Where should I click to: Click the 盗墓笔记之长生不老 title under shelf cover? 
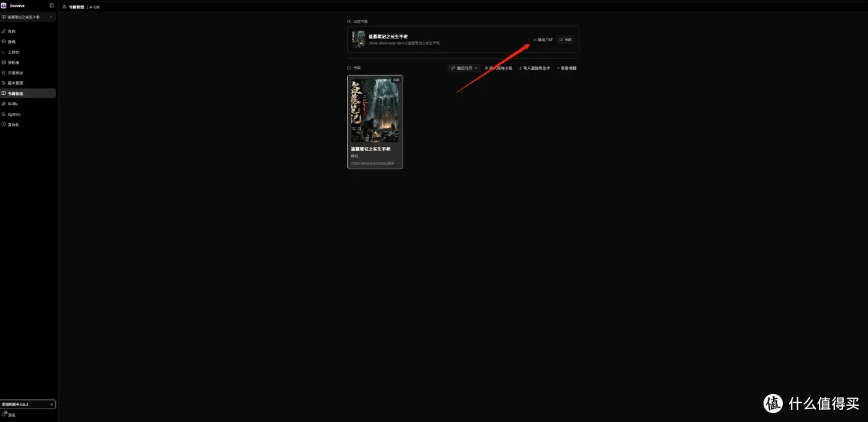coord(371,149)
